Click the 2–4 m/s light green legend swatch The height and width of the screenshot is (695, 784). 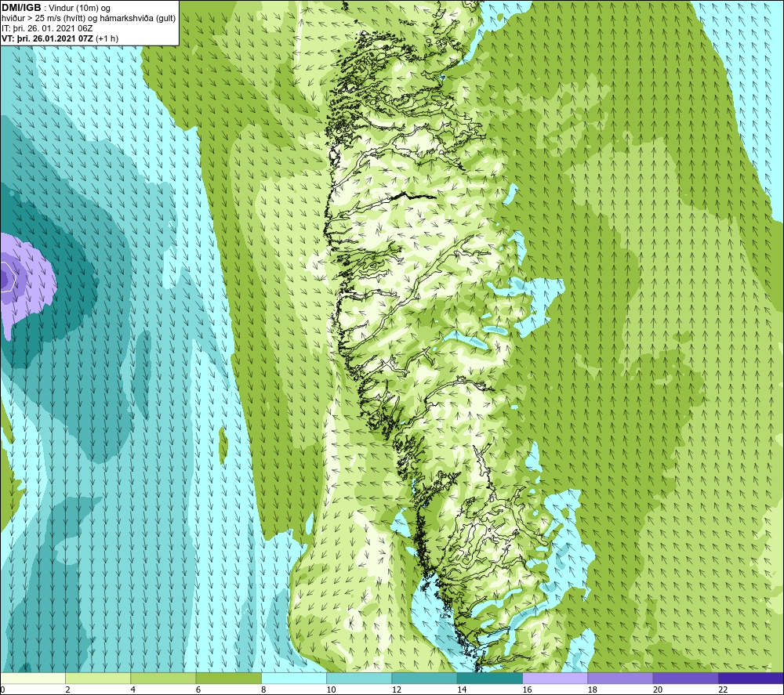tap(98, 678)
